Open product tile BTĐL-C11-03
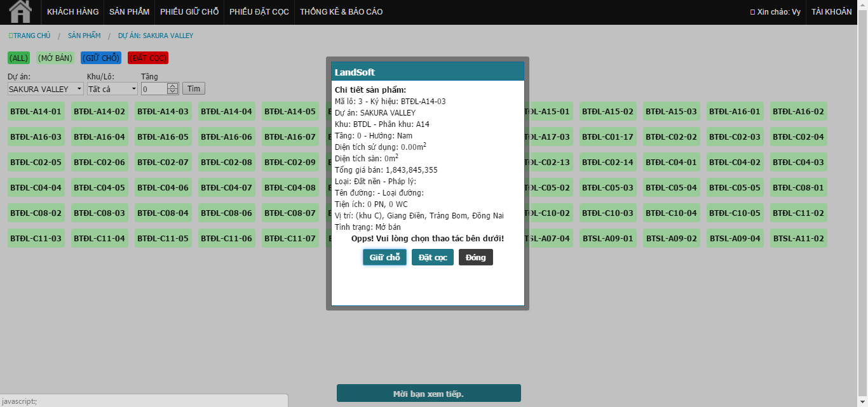 pos(36,239)
